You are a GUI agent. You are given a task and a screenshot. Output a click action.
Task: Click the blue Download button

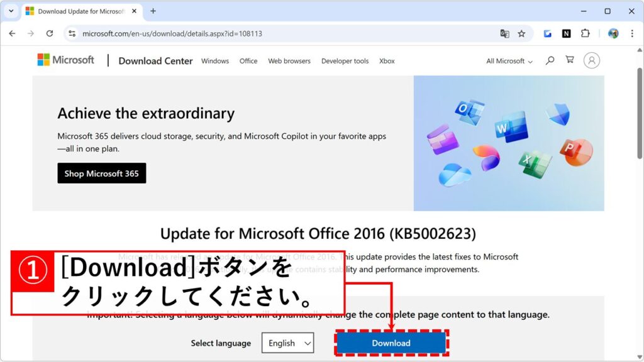coord(391,343)
